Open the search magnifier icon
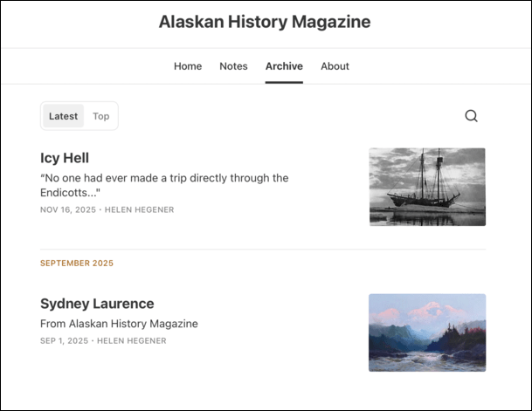 [x=471, y=116]
